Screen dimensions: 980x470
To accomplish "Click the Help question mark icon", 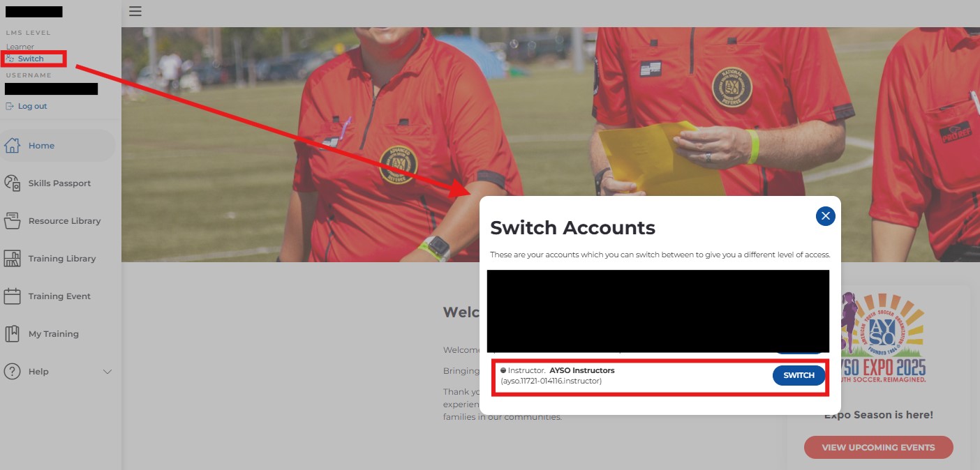I will [13, 372].
